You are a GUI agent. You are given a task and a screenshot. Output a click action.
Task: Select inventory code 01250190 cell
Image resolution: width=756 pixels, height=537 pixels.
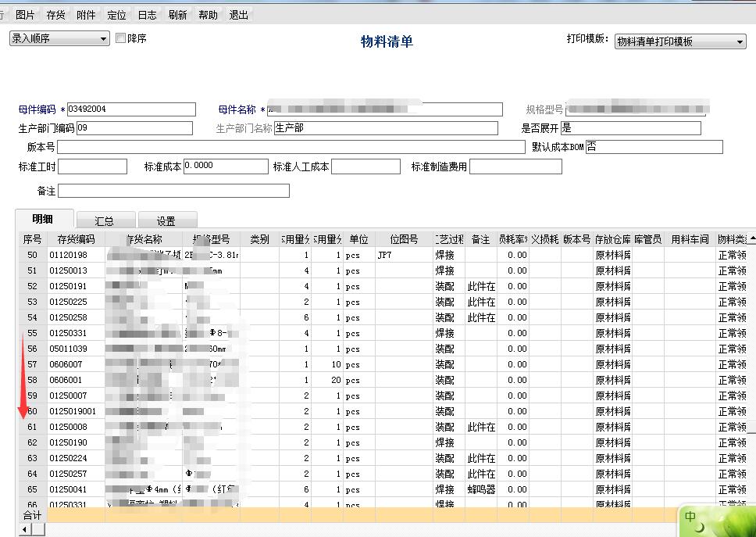tap(76, 442)
